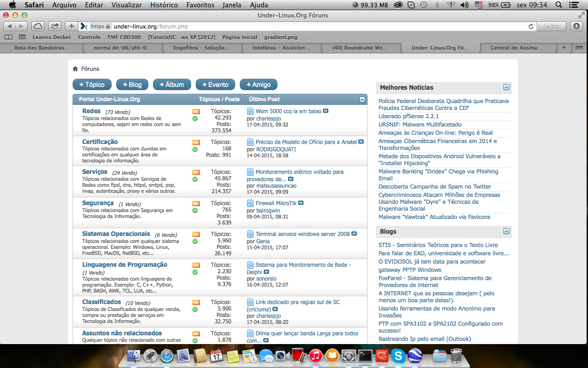Show Safari's Downloads button

577,26
